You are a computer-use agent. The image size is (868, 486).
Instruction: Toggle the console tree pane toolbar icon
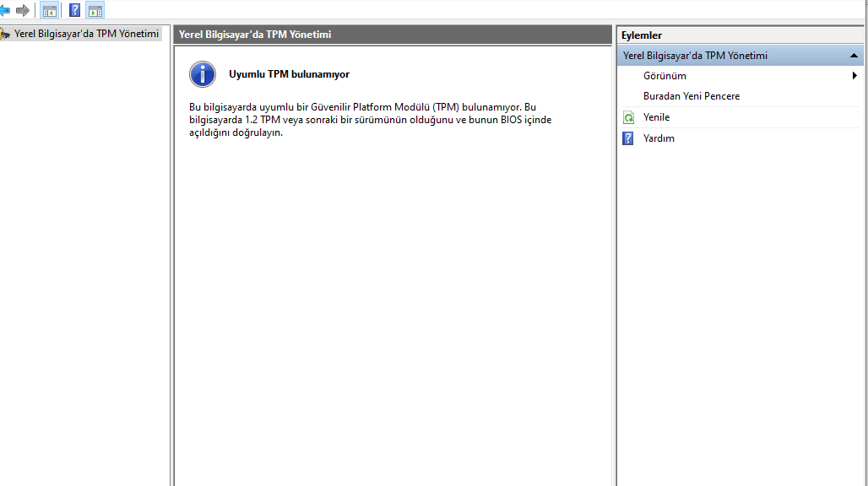pos(50,11)
